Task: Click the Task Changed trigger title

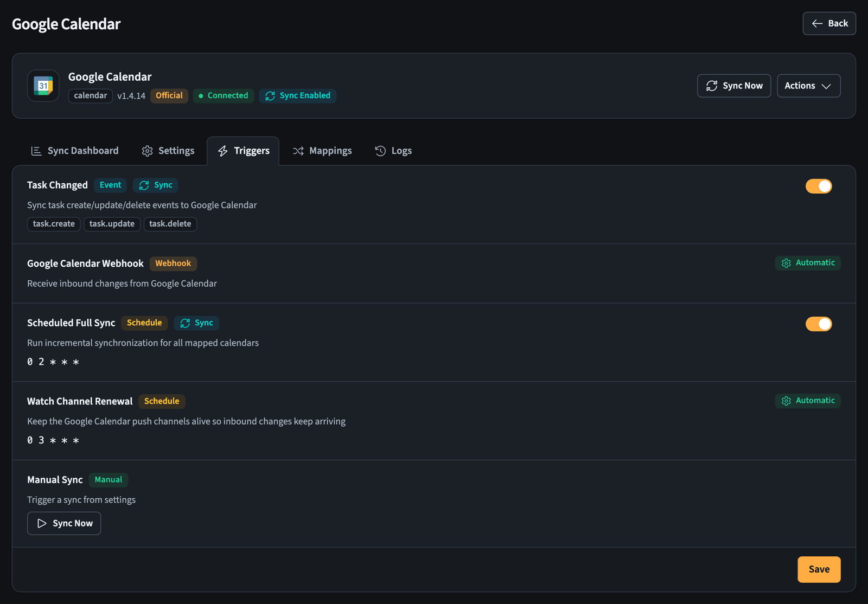Action: (x=58, y=185)
